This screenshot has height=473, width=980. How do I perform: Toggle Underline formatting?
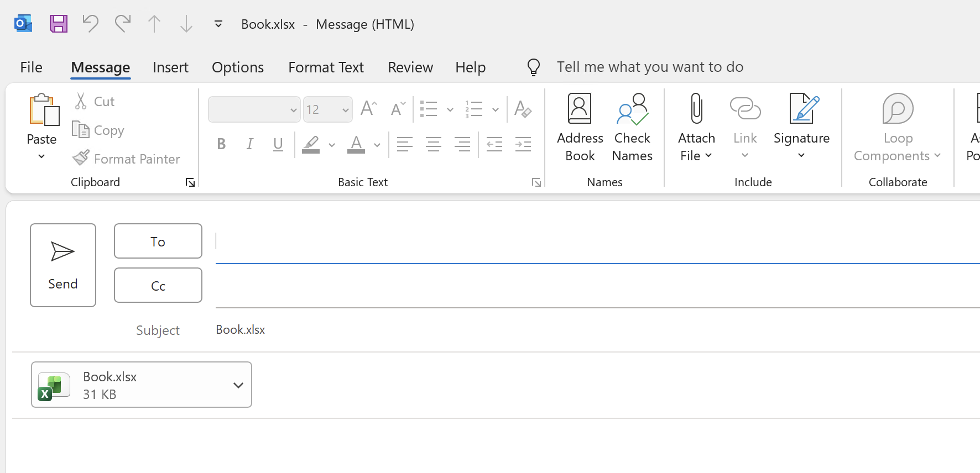[x=278, y=144]
